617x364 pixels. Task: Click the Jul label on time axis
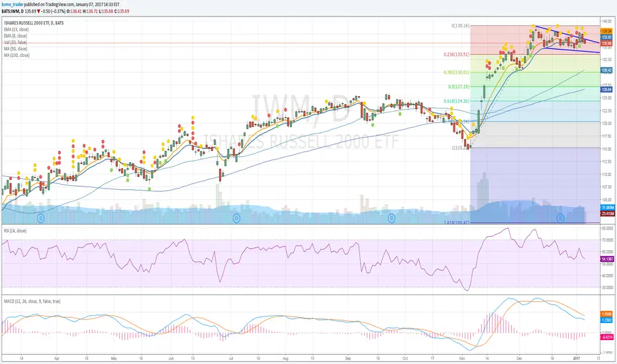[x=231, y=359]
